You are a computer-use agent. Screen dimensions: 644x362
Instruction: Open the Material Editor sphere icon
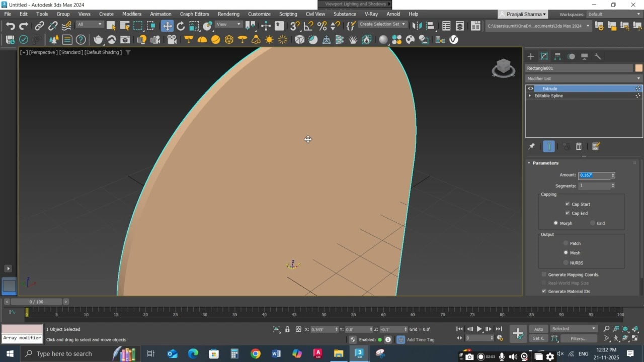point(383,40)
